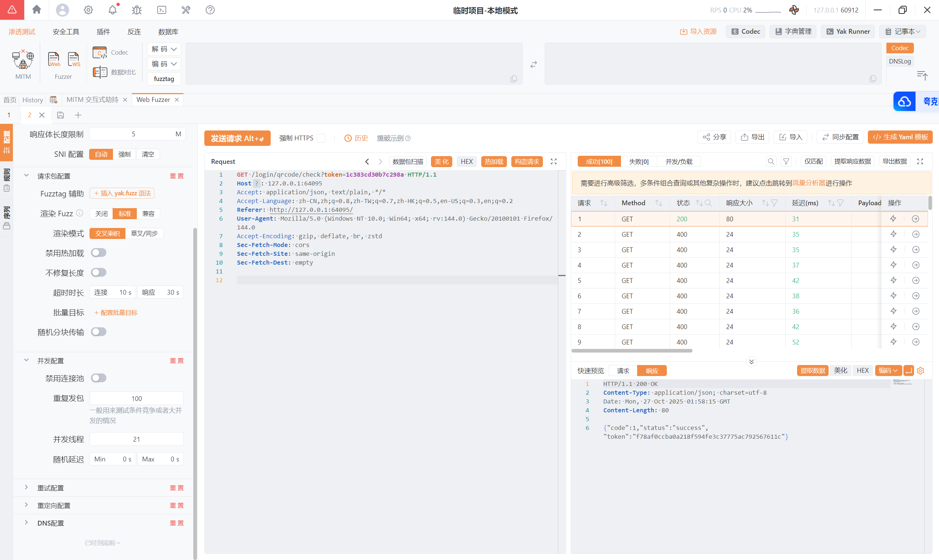Open the 流量分析器 link
Image resolution: width=939 pixels, height=560 pixels.
coord(808,183)
